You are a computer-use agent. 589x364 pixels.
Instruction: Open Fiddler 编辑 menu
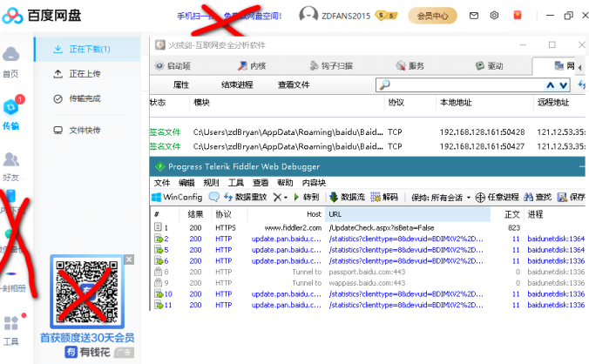(x=186, y=183)
